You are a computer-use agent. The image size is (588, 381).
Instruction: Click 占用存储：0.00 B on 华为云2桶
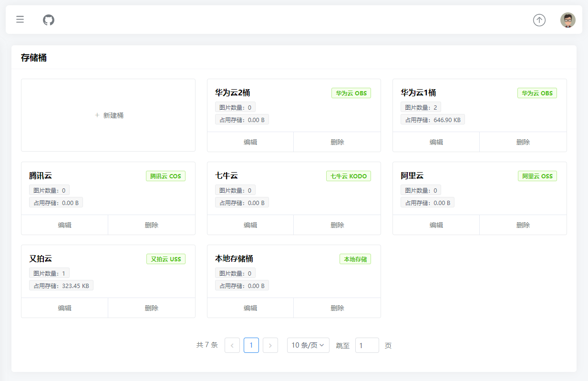[242, 120]
